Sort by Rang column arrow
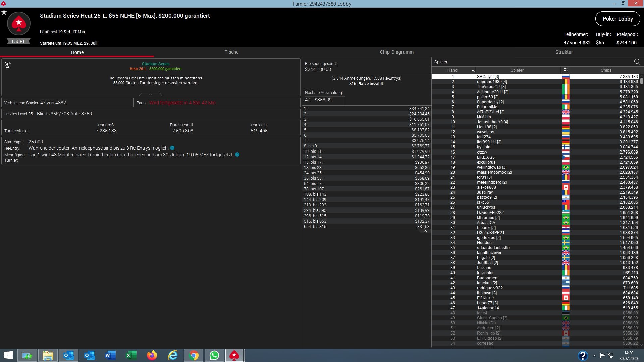The image size is (644, 362). click(473, 70)
